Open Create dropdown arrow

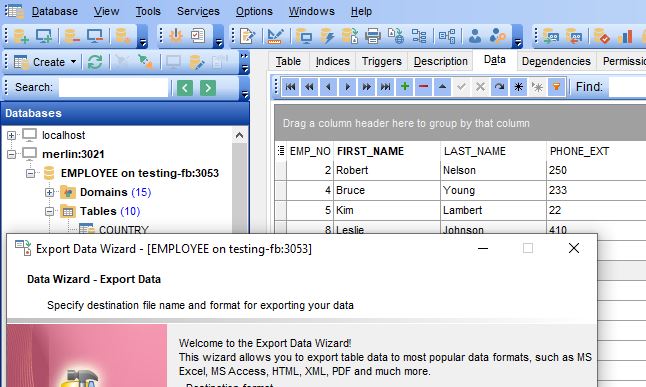(73, 62)
